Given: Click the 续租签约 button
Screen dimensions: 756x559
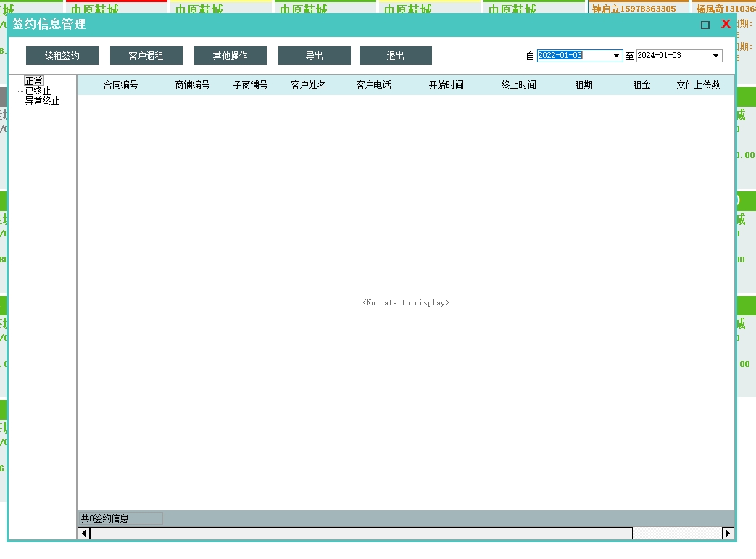Looking at the screenshot, I should tap(62, 56).
